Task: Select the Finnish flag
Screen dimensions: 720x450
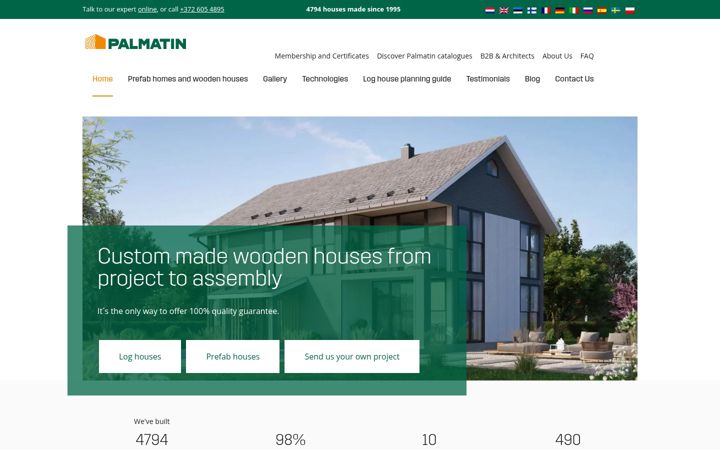Action: click(x=532, y=10)
